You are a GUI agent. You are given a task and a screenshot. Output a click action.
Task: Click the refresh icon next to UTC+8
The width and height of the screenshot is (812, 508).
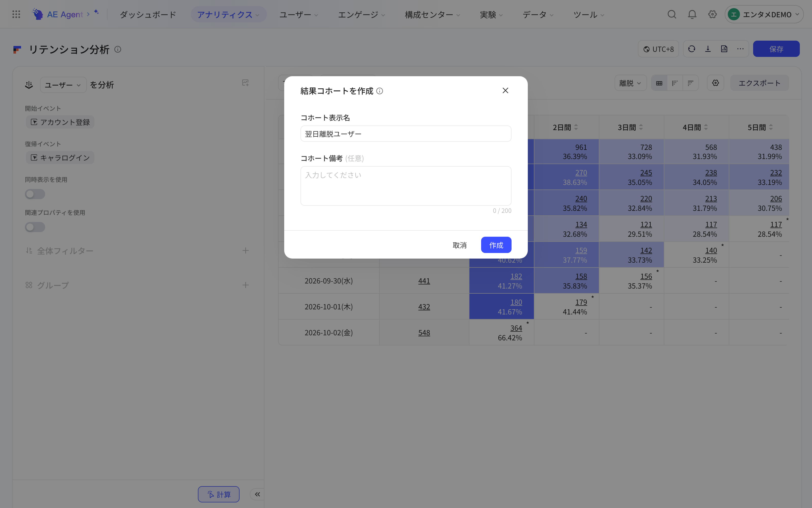point(691,49)
